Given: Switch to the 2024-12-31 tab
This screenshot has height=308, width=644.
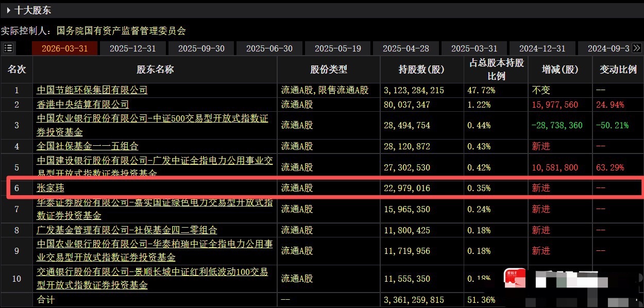Looking at the screenshot, I should 543,48.
